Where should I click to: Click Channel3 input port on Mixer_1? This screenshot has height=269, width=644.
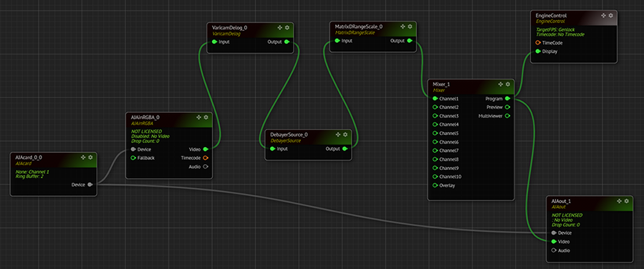pyautogui.click(x=436, y=115)
